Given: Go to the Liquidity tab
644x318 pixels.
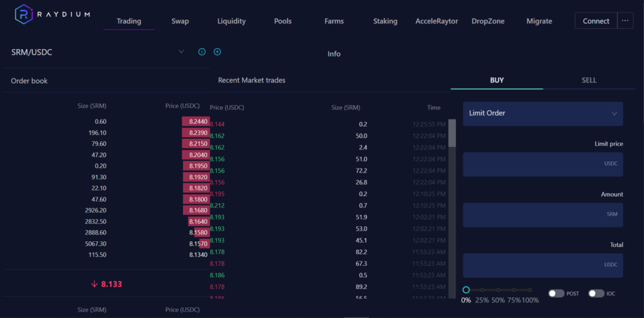Looking at the screenshot, I should pyautogui.click(x=231, y=21).
